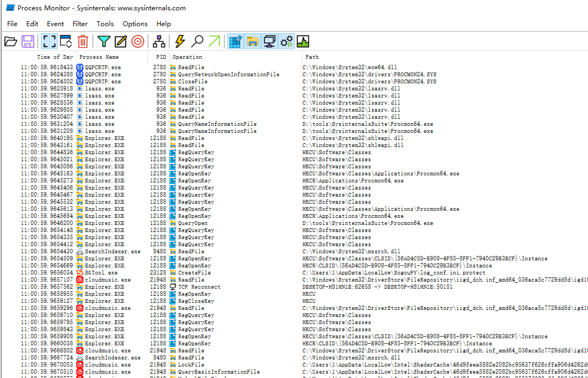Toggle Show Network Activity icon
The height and width of the screenshot is (378, 588).
pos(269,41)
